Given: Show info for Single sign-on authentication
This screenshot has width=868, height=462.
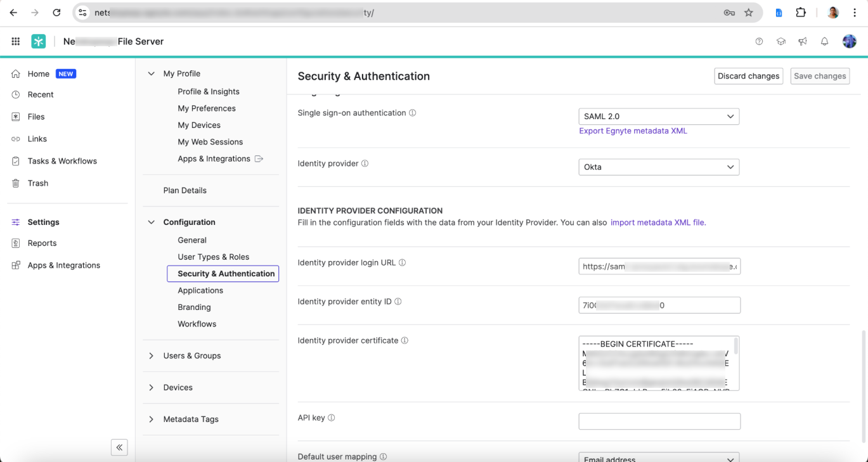Looking at the screenshot, I should point(413,113).
